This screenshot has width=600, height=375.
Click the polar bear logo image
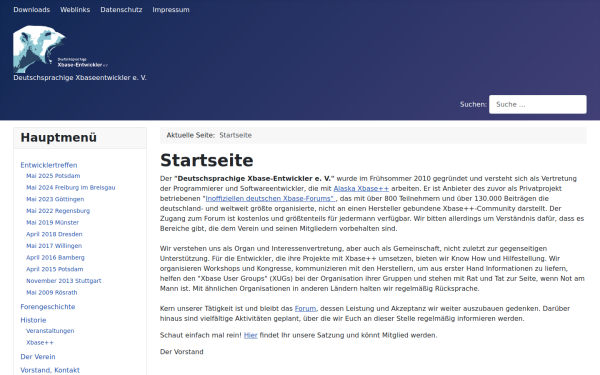point(60,49)
